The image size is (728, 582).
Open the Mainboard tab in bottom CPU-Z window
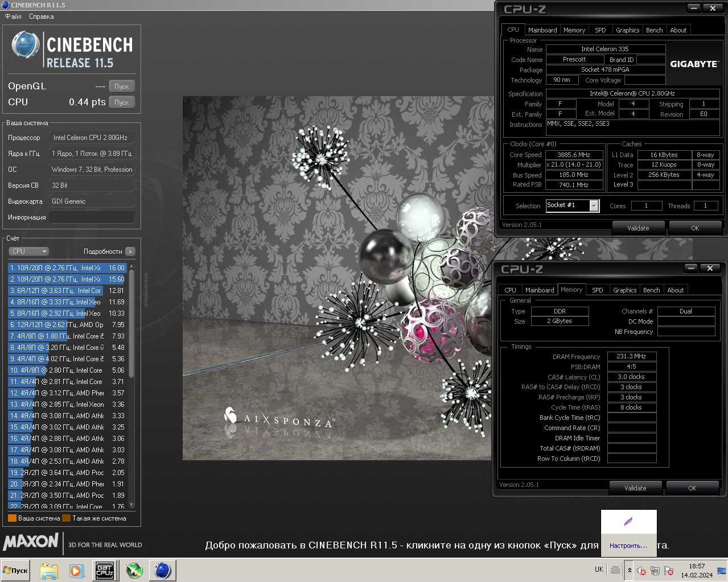coord(540,290)
